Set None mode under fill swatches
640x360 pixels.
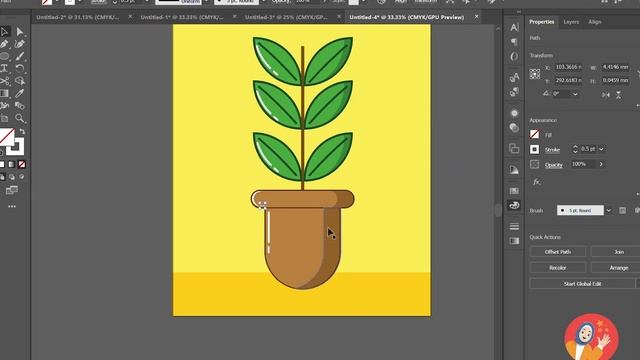[22, 164]
